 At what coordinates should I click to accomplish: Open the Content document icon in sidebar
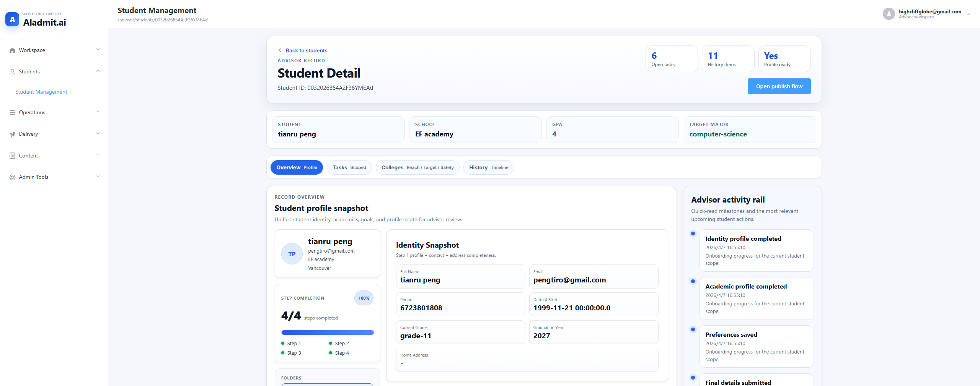[x=12, y=155]
